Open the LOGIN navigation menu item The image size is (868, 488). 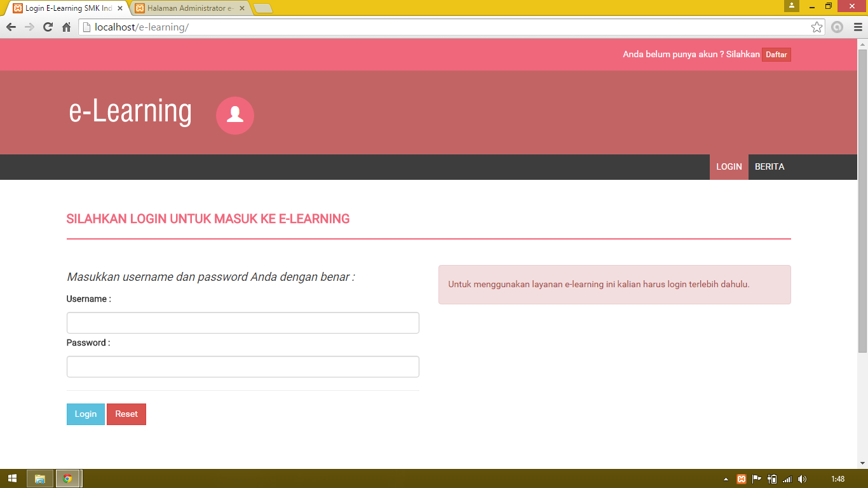tap(729, 167)
